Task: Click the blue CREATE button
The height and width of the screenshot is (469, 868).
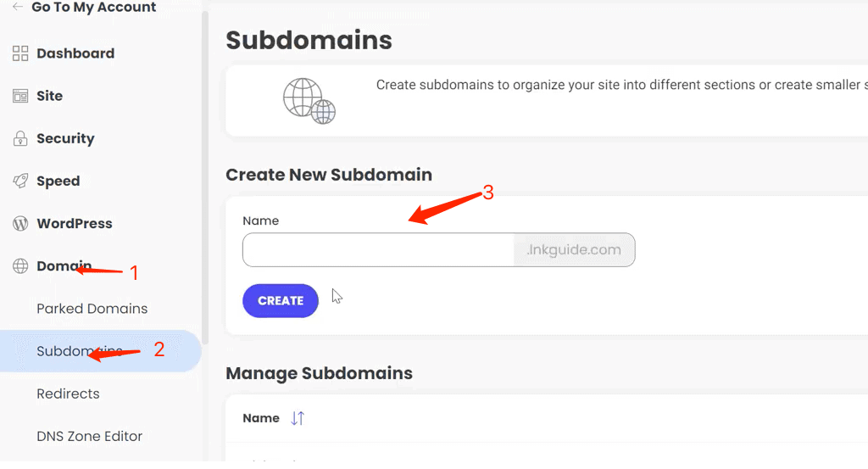Action: pos(281,301)
